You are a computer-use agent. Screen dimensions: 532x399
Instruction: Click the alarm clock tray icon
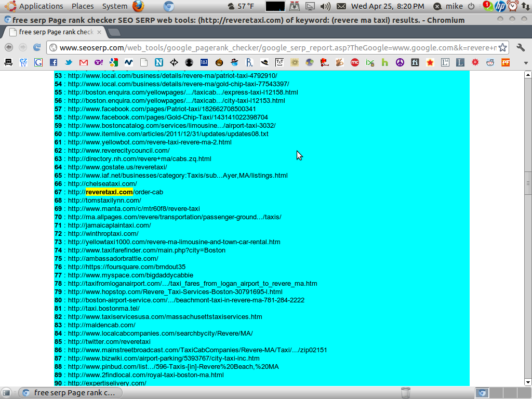(x=513, y=6)
